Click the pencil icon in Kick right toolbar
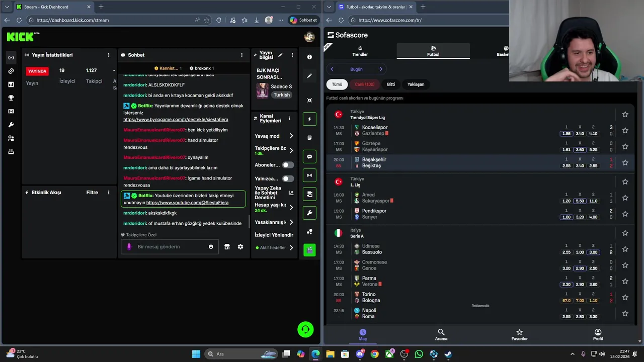 coord(309,76)
